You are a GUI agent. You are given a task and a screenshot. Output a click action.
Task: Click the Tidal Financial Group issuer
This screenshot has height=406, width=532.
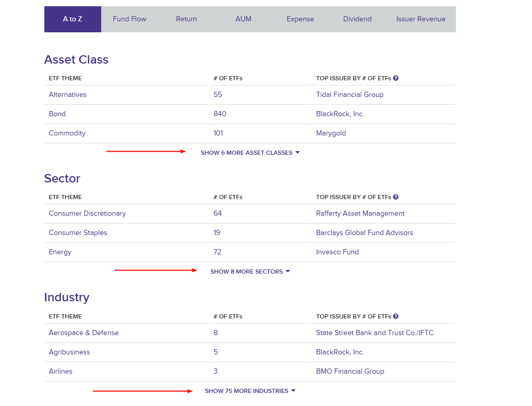350,95
